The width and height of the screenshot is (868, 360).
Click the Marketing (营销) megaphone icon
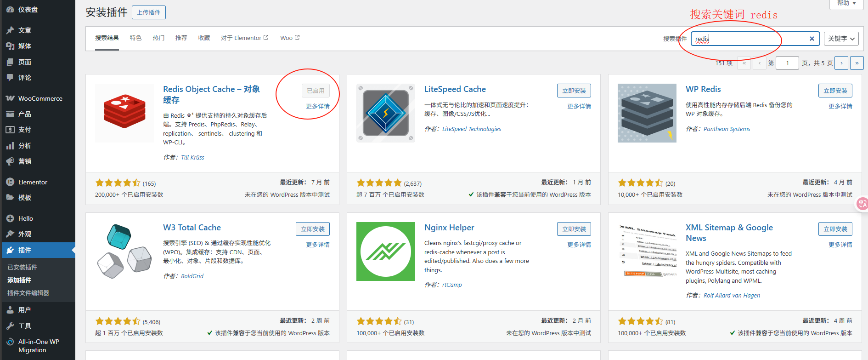click(x=10, y=161)
